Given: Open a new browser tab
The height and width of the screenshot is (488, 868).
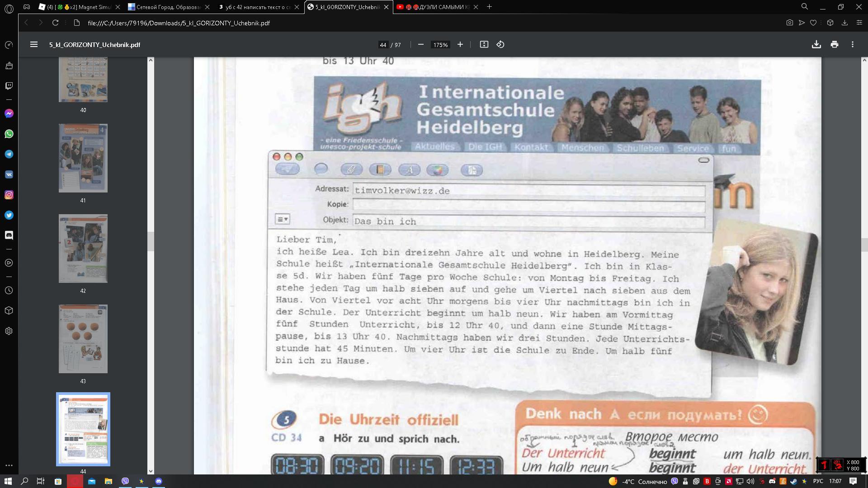Looking at the screenshot, I should click(489, 7).
